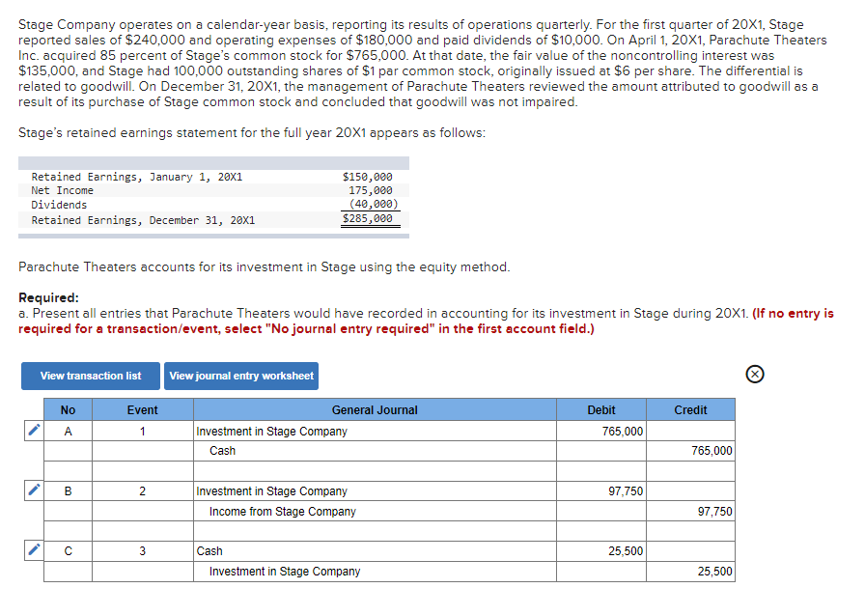Select the Required: heading
Screen dimensions: 865x616
48,297
